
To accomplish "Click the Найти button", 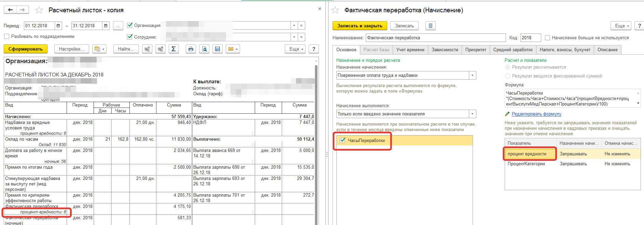I will coord(126,49).
